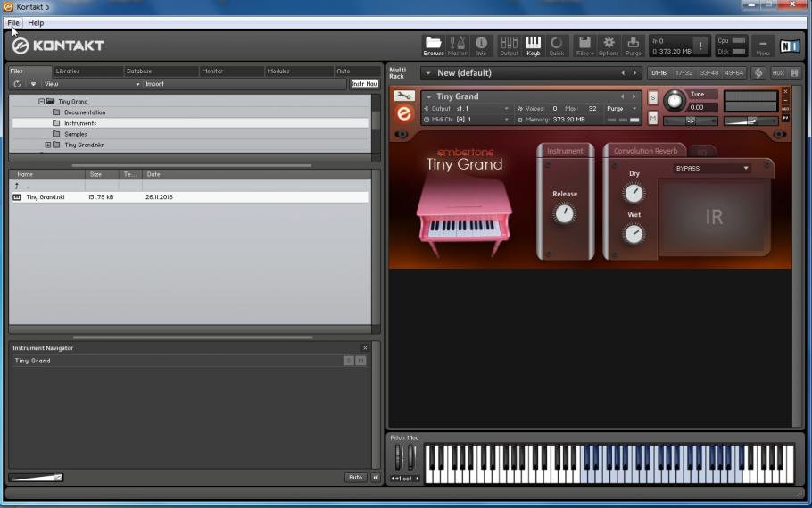The image size is (812, 508).
Task: Collapse the Tiny Grand folder tree
Action: tap(41, 102)
